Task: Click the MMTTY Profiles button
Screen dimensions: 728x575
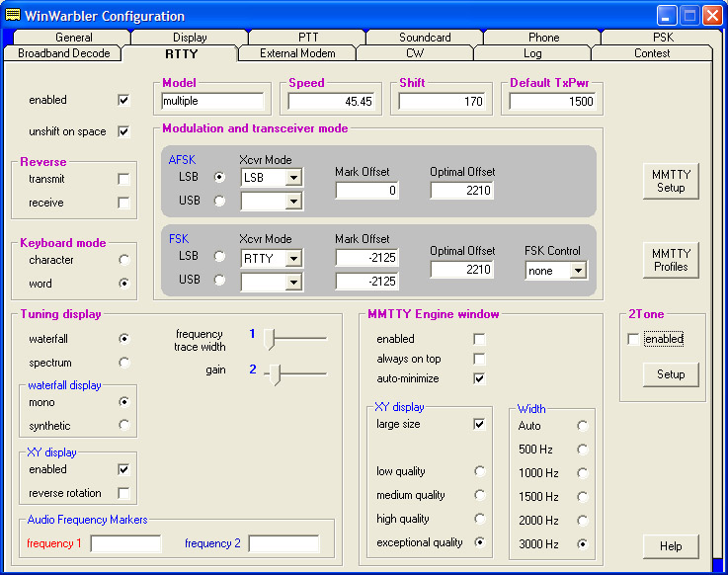Action: click(x=671, y=260)
